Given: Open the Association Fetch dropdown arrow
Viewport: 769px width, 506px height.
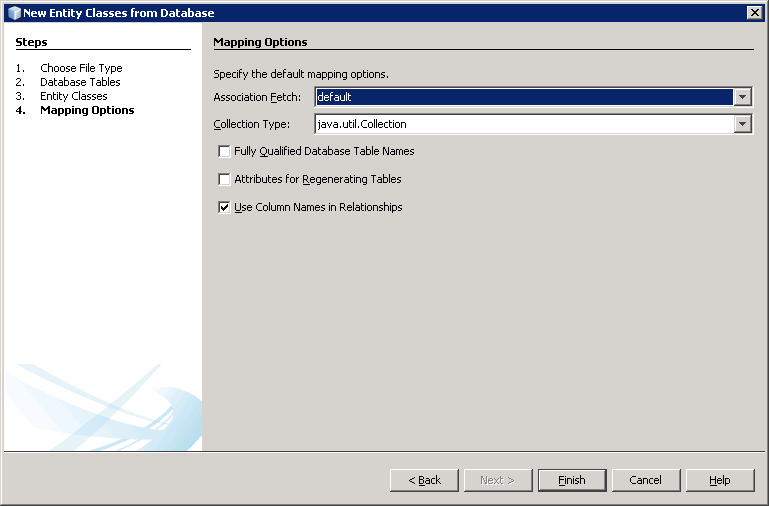Looking at the screenshot, I should tap(742, 97).
